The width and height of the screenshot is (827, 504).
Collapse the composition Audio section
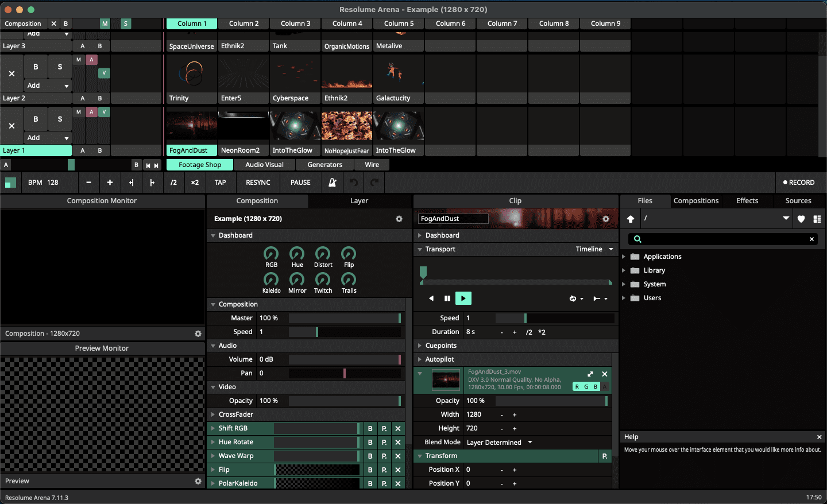(213, 346)
